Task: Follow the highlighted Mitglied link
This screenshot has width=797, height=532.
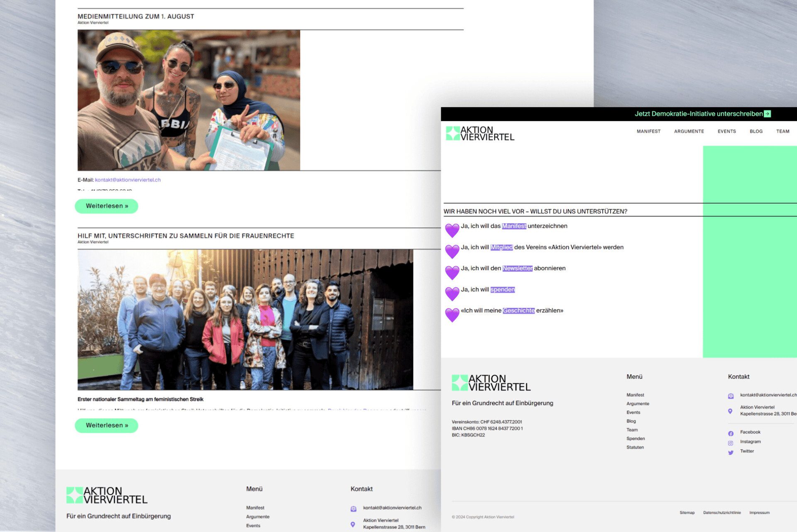Action: tap(501, 247)
